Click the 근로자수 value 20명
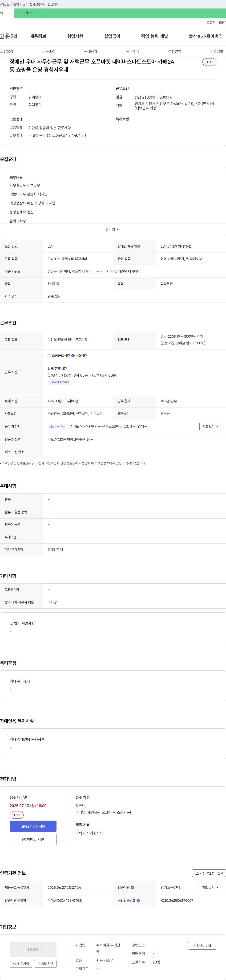Image resolution: width=226 pixels, height=980 pixels. point(156,962)
